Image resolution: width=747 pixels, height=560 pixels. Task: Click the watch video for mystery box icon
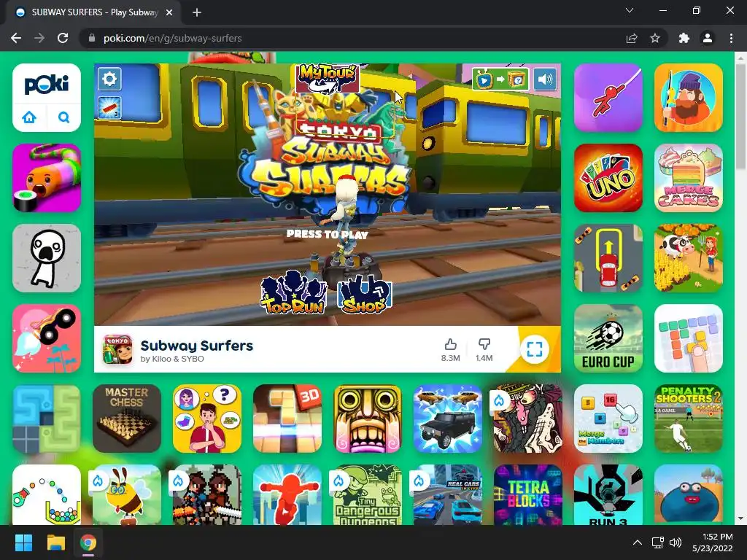click(500, 79)
